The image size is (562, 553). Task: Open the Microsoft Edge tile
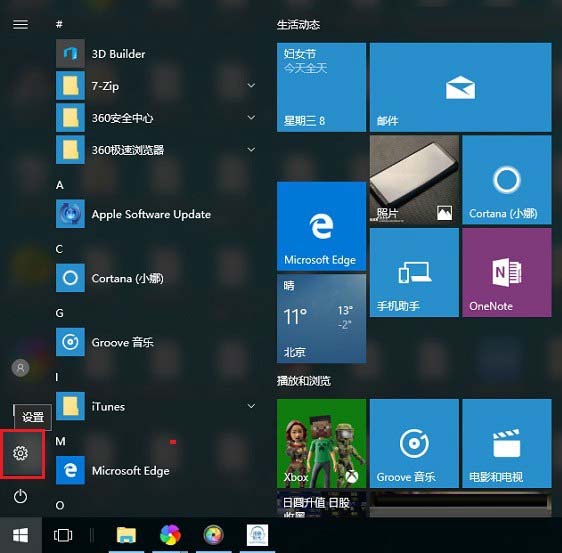[322, 226]
